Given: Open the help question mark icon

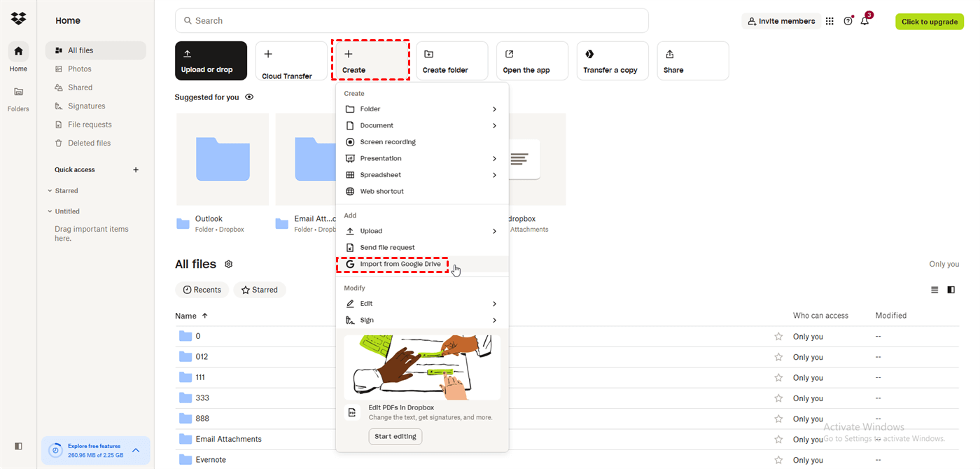Looking at the screenshot, I should pyautogui.click(x=848, y=21).
